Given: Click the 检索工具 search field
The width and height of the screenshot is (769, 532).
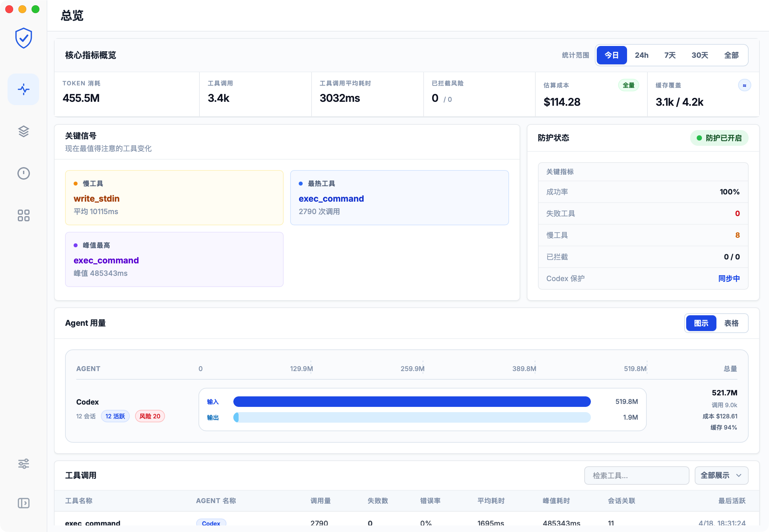Looking at the screenshot, I should pyautogui.click(x=636, y=475).
